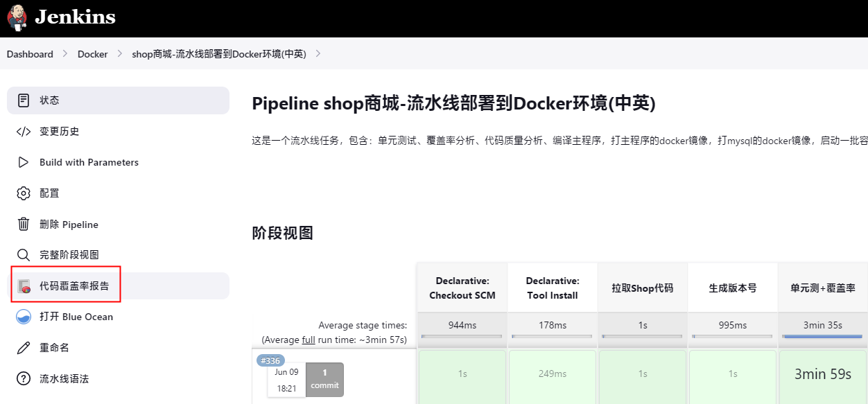Click build #336 拉取Shop代码 1s cell

click(643, 377)
